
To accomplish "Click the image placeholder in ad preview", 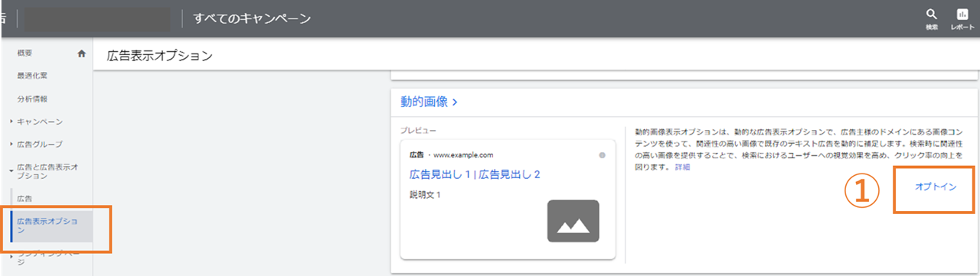I will click(573, 221).
